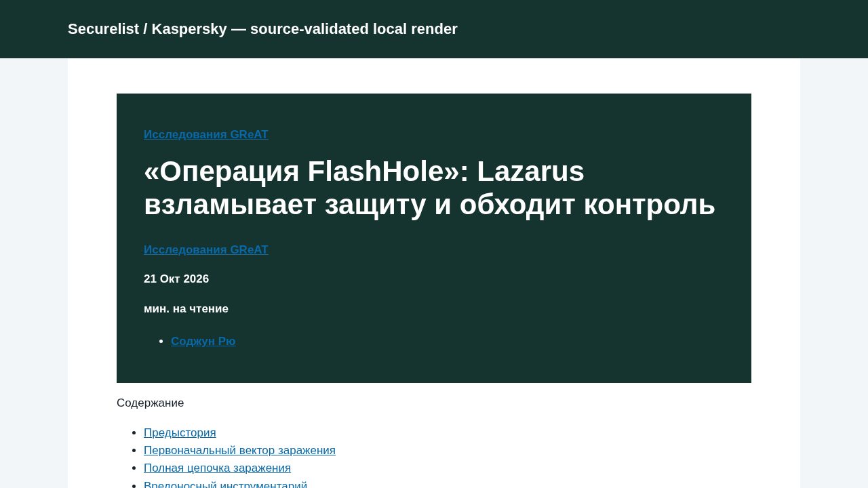Image resolution: width=868 pixels, height=488 pixels.
Task: Select the publication date «21 Окт 2026»
Action: click(176, 279)
